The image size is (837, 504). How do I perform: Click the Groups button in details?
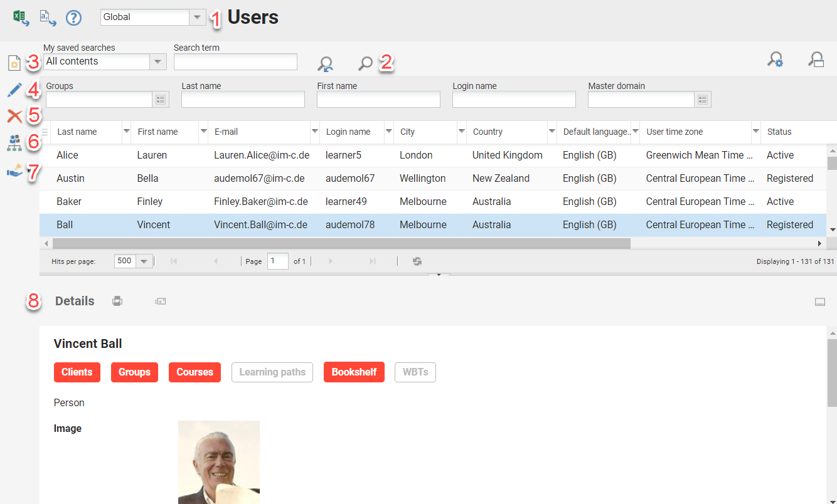[x=134, y=372]
